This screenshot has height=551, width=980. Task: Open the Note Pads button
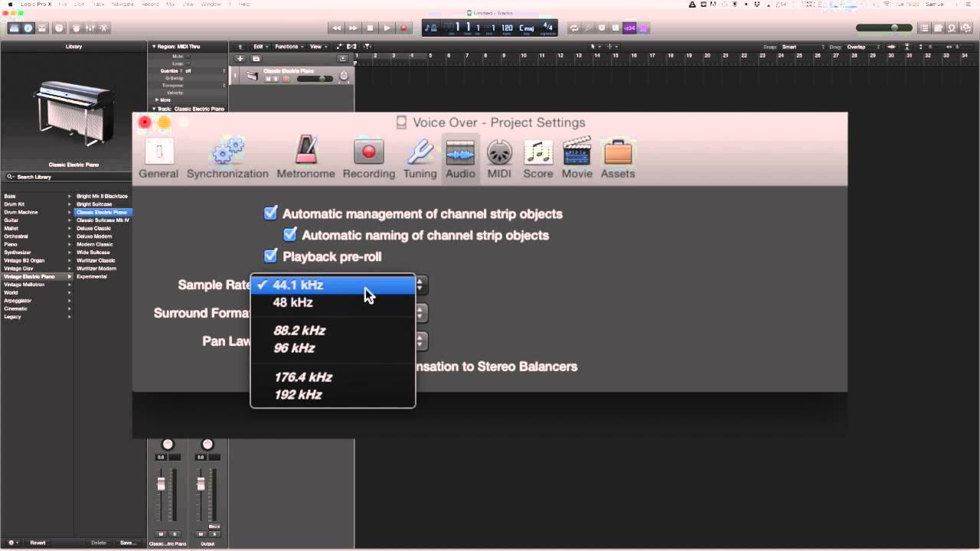click(x=938, y=28)
